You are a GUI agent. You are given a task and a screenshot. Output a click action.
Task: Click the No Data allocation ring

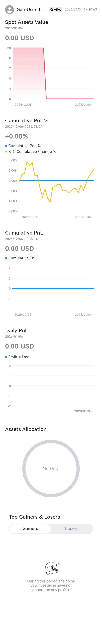[x=51, y=468]
